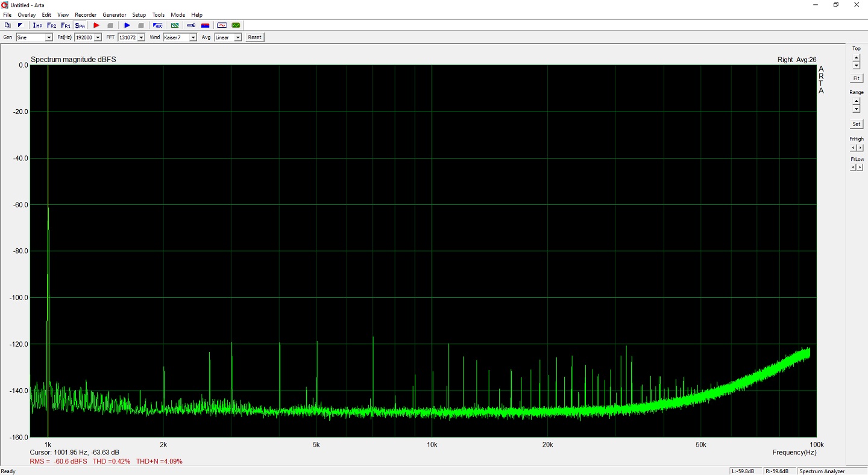Open the Help menu

point(197,15)
